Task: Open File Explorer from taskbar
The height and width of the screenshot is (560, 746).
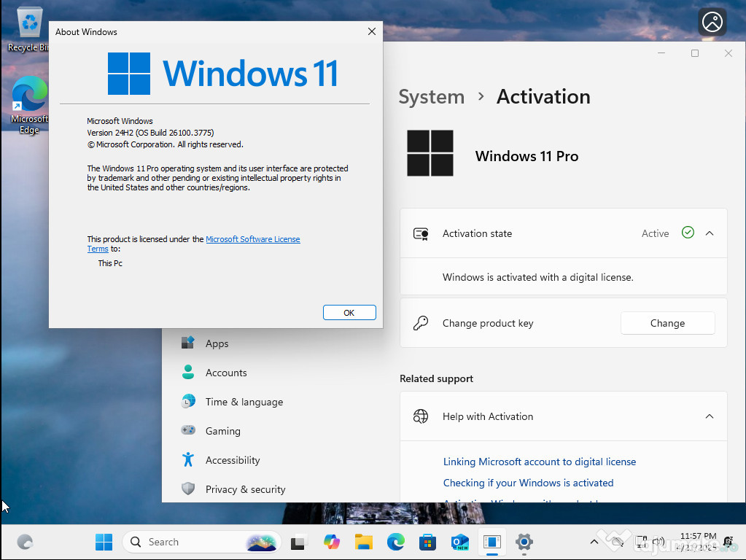Action: click(x=363, y=542)
